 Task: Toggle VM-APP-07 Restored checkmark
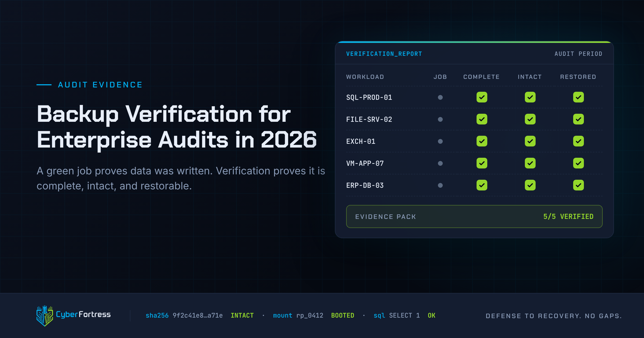click(x=579, y=163)
